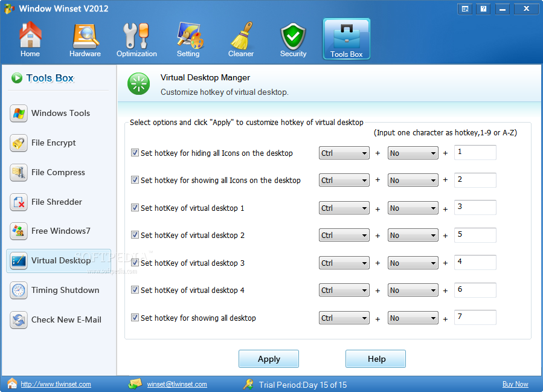543x392 pixels.
Task: Click hotkey character field containing 3
Action: [475, 207]
